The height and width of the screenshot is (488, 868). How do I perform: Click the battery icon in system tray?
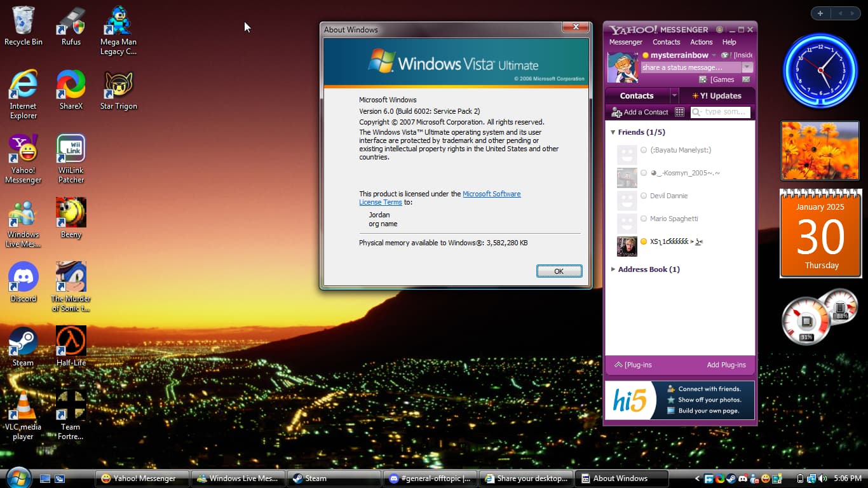coord(801,478)
